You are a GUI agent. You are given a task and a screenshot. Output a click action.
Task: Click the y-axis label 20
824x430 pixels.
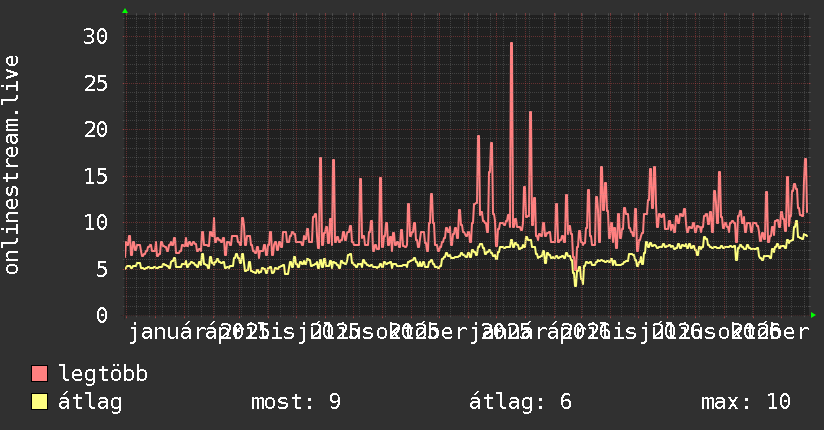click(96, 129)
